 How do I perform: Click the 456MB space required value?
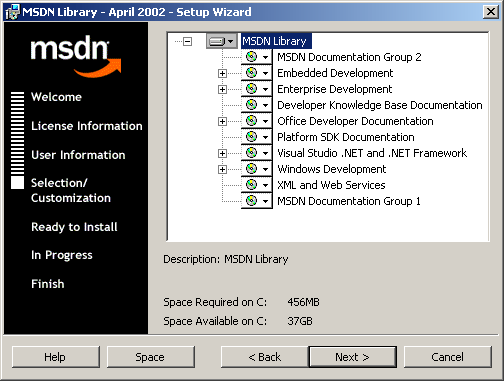(x=303, y=302)
